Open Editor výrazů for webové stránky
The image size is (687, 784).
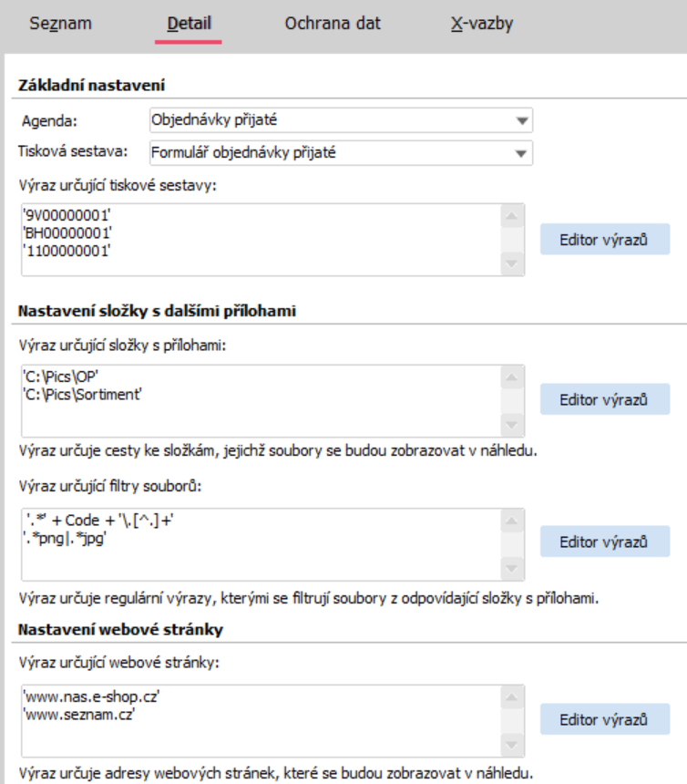coord(604,718)
